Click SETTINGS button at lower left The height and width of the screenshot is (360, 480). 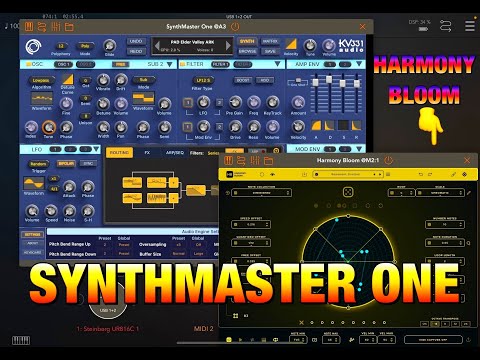click(x=32, y=235)
